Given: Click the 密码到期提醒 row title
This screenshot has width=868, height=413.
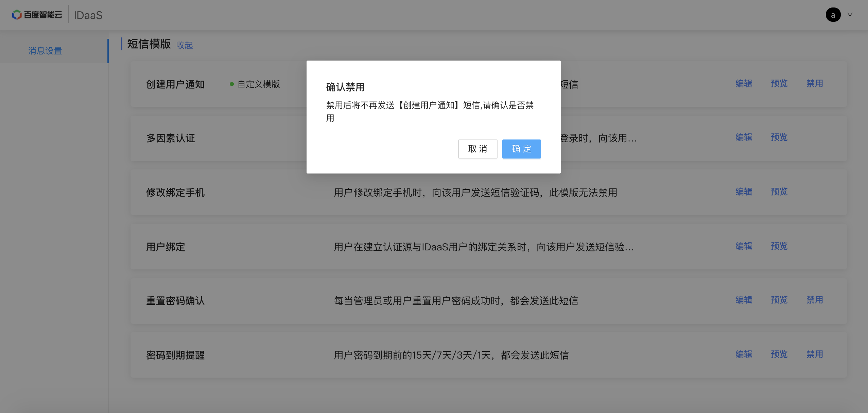Looking at the screenshot, I should (x=175, y=355).
